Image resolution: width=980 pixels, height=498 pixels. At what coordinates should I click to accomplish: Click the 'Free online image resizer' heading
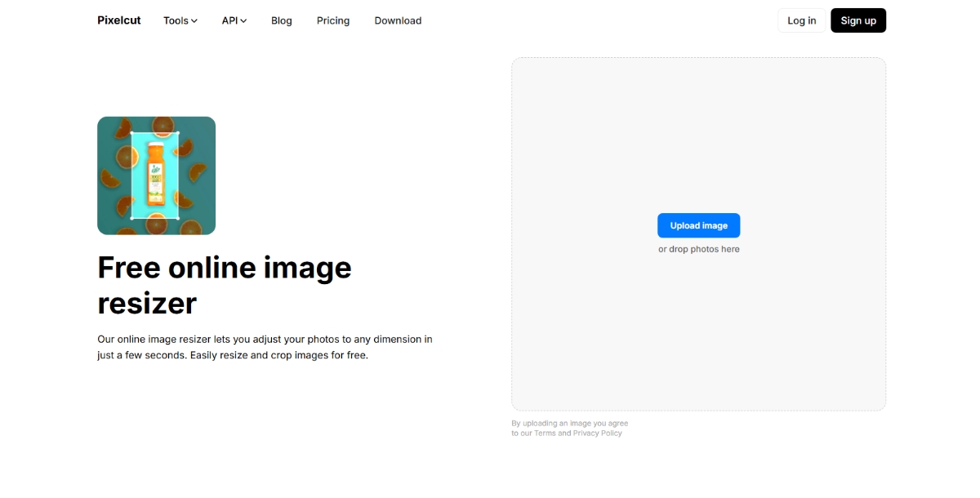click(x=225, y=285)
